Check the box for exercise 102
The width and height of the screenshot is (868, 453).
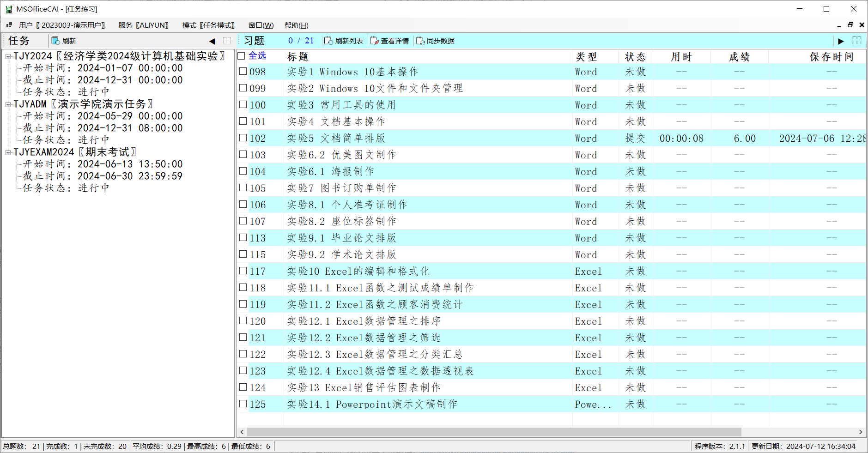tap(243, 138)
